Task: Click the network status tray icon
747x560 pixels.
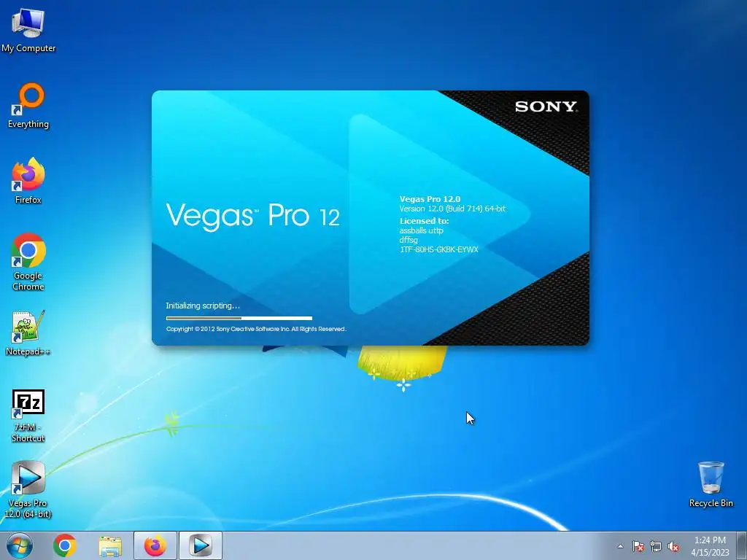Action: click(x=656, y=546)
